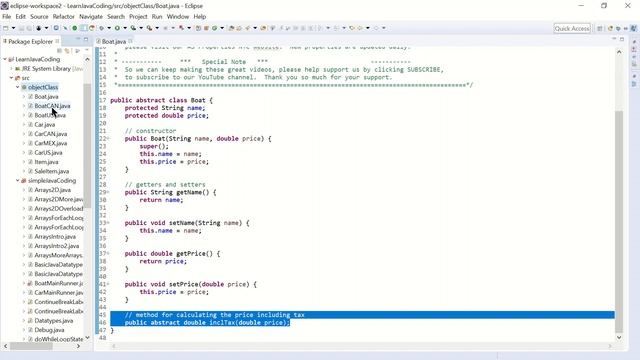Open the Debug history dropdown arrow
640x360 pixels.
[x=109, y=28]
